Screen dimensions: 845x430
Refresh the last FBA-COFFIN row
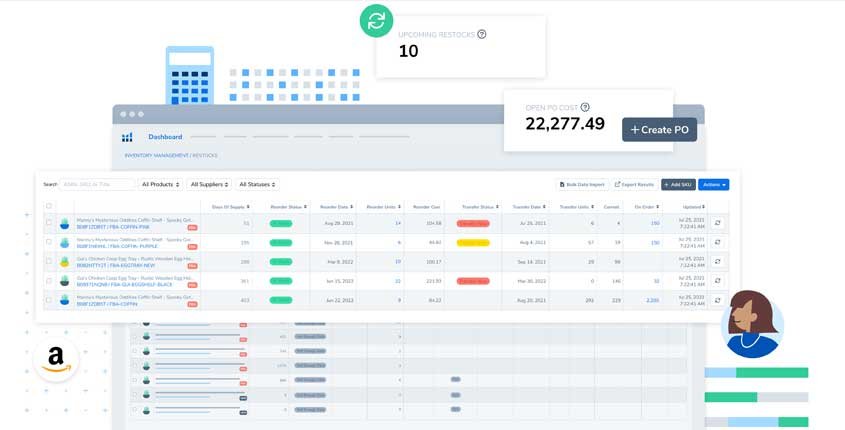coord(717,300)
